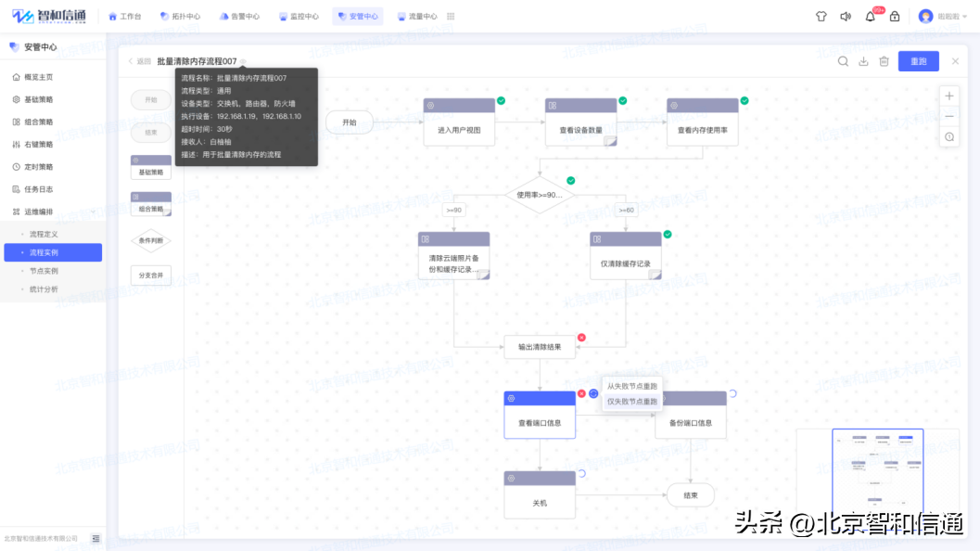Open the 流程定义 submenu entry
This screenshot has width=980, height=551.
click(42, 233)
